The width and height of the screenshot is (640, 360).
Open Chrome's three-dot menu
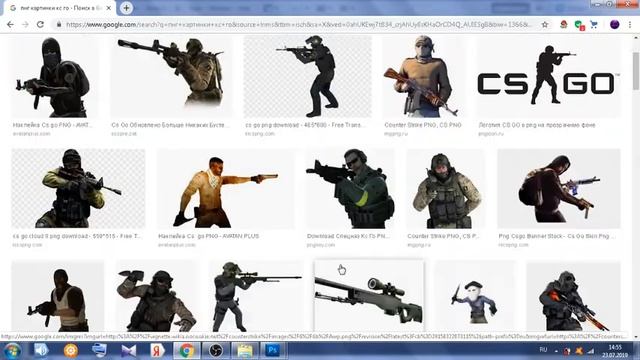pos(631,24)
